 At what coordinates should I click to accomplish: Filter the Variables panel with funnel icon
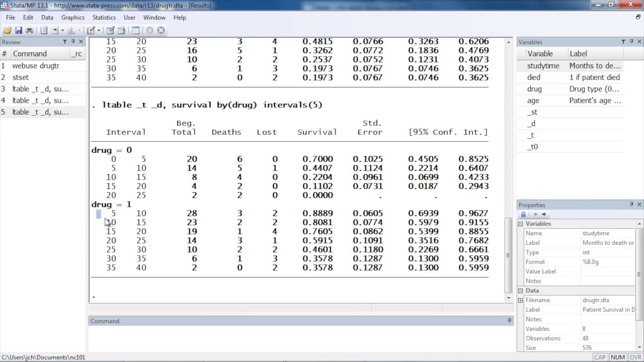tap(623, 42)
